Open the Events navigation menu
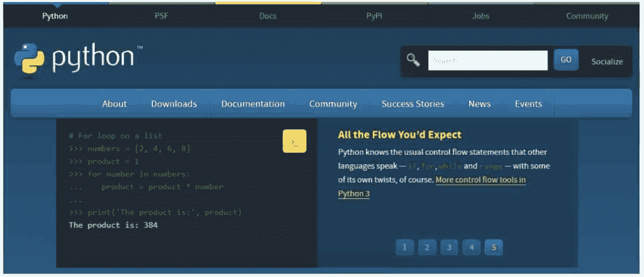Image resolution: width=644 pixels, height=277 pixels. point(528,104)
